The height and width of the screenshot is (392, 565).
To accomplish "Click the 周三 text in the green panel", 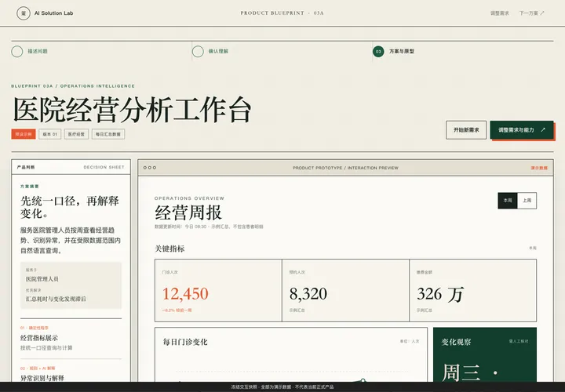I will pos(461,372).
